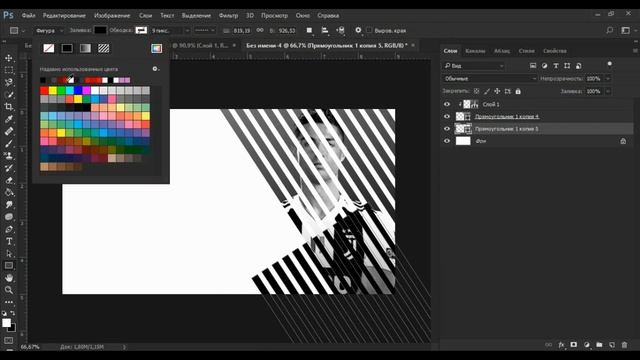Hide the Фон background layer

tap(447, 141)
